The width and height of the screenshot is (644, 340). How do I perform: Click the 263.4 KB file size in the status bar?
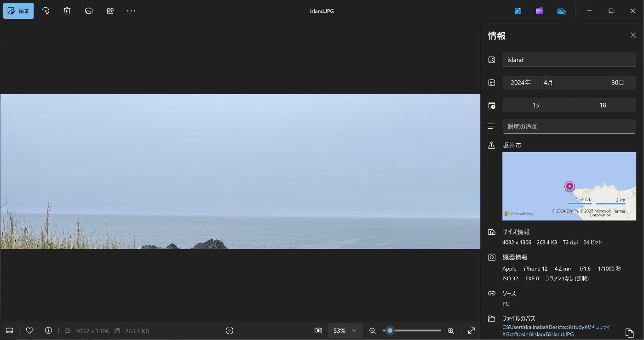pos(137,331)
